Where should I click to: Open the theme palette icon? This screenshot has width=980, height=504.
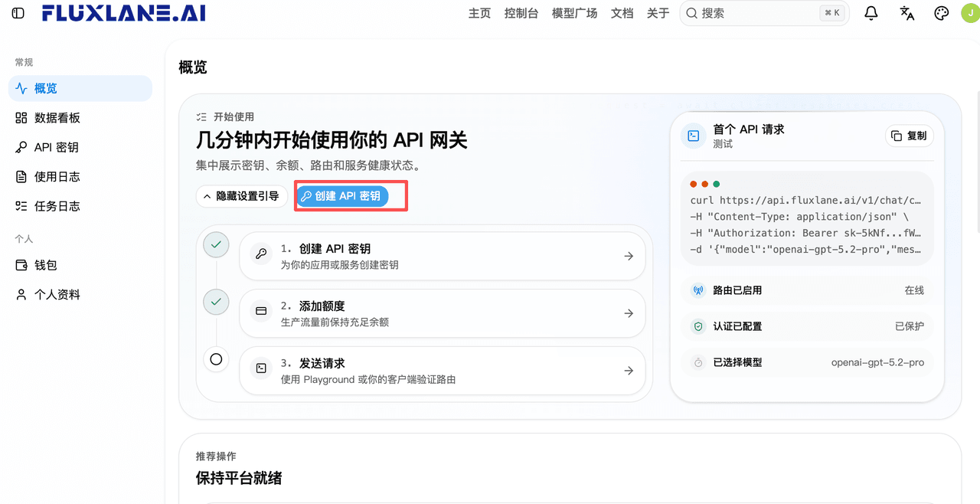click(942, 13)
